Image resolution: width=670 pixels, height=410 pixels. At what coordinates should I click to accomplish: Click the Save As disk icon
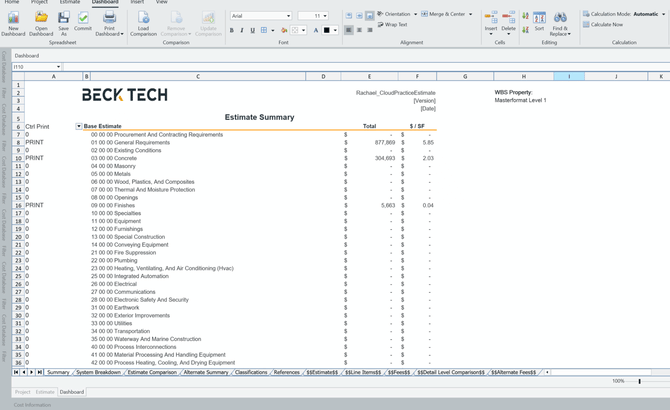(63, 18)
